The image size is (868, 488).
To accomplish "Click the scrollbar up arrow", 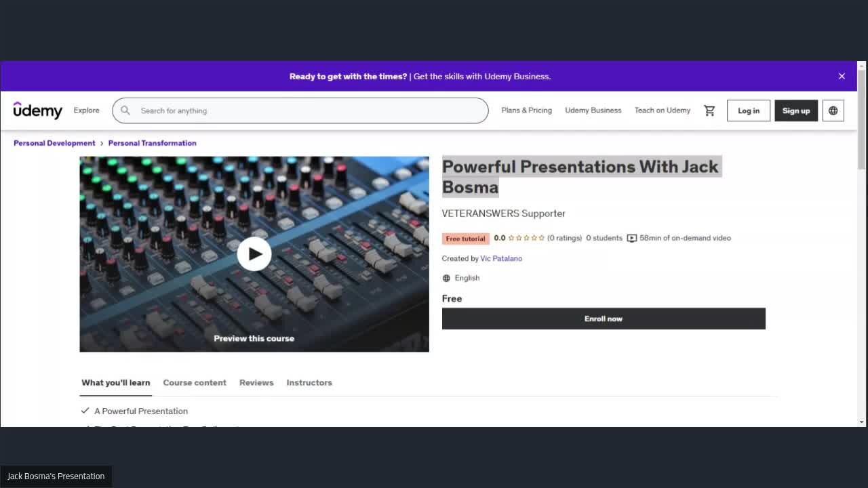I will (x=862, y=65).
